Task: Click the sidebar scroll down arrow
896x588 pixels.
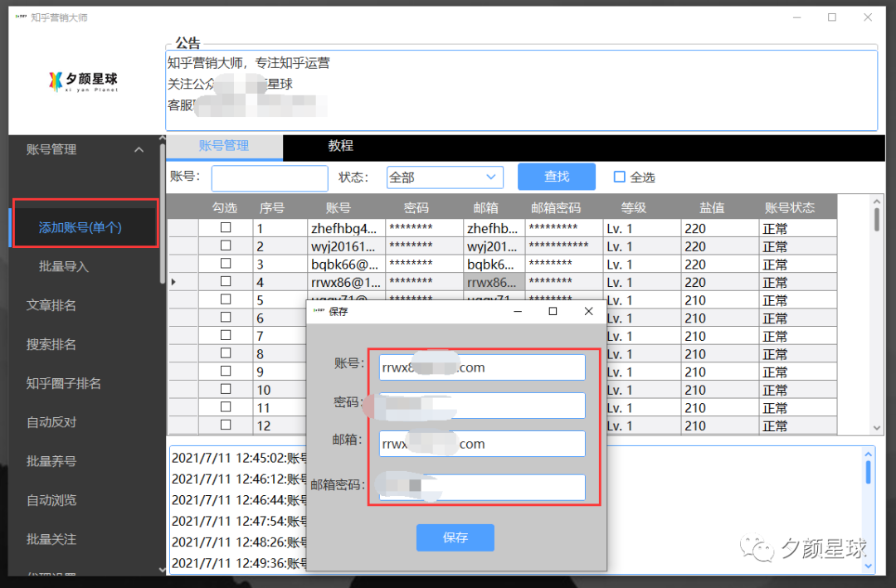Action: click(163, 570)
